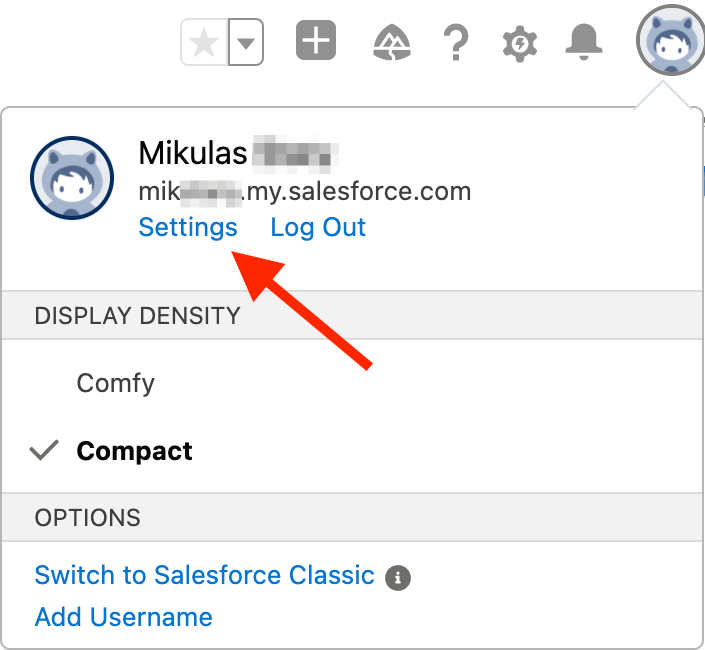
Task: Click the Log Out link
Action: 318,227
